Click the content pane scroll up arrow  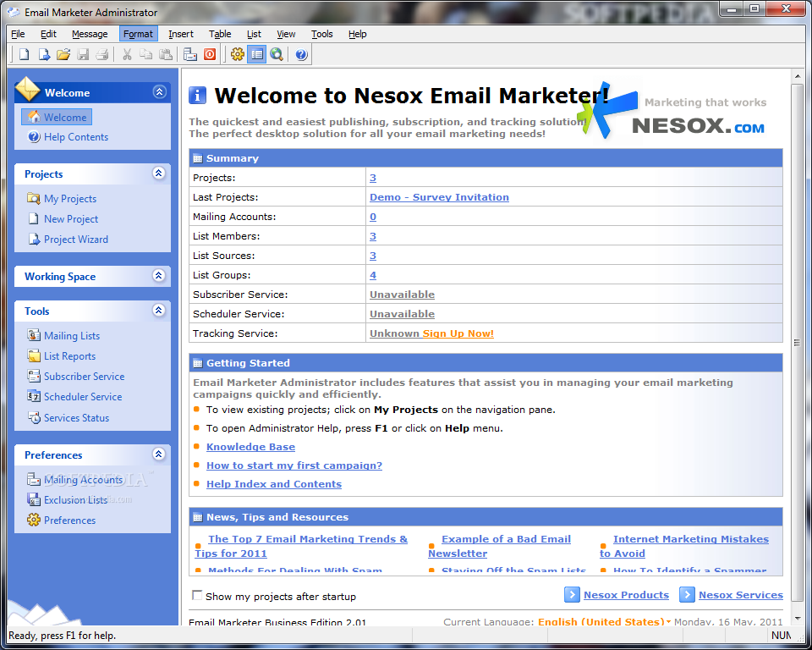797,76
